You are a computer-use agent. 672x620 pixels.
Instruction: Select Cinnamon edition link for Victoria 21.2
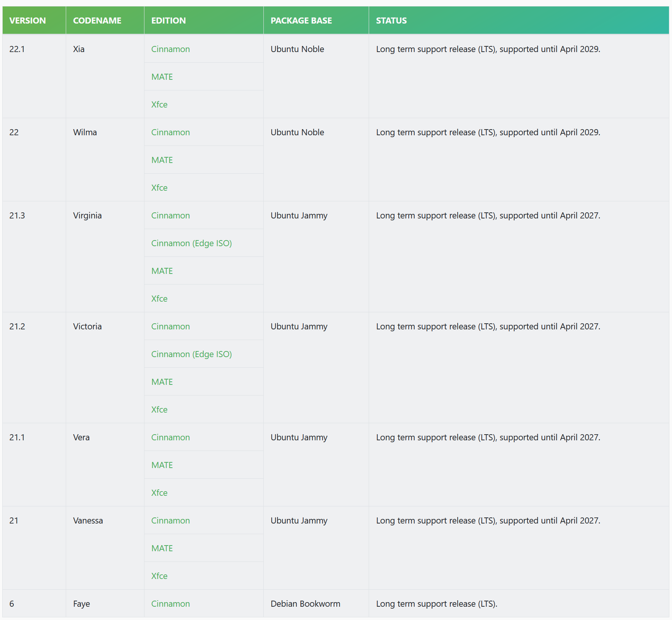point(170,326)
